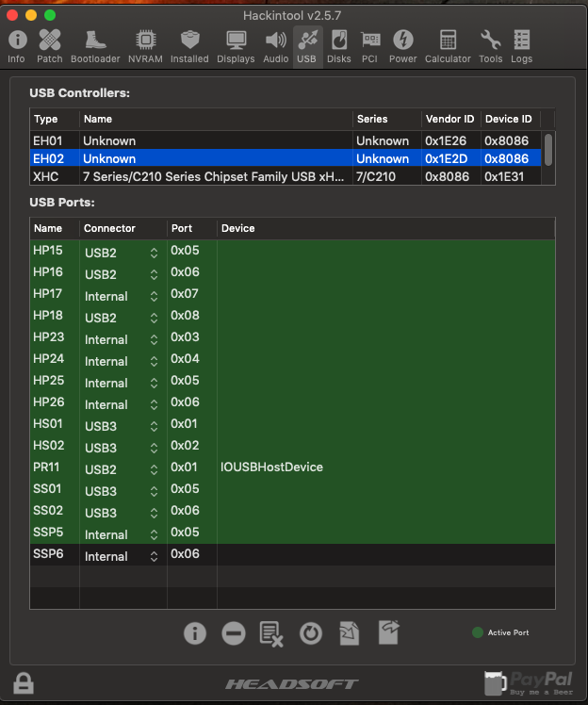The image size is (588, 705).
Task: Click the yellow minimize window button
Action: (x=31, y=15)
